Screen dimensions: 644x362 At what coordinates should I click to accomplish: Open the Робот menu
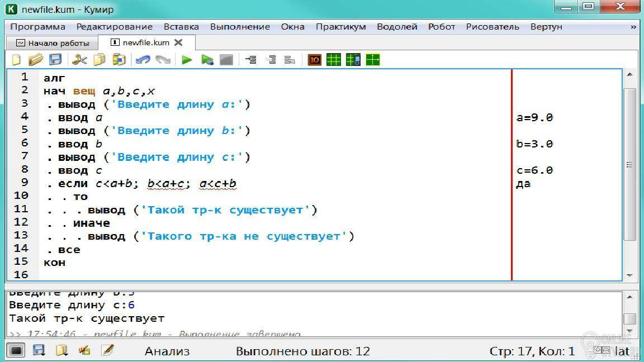coord(442,27)
